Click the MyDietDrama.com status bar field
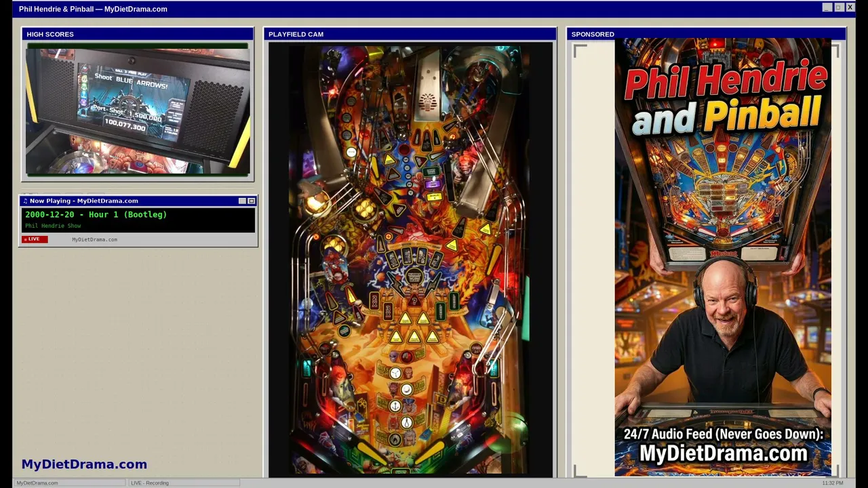The image size is (868, 488). tap(69, 483)
